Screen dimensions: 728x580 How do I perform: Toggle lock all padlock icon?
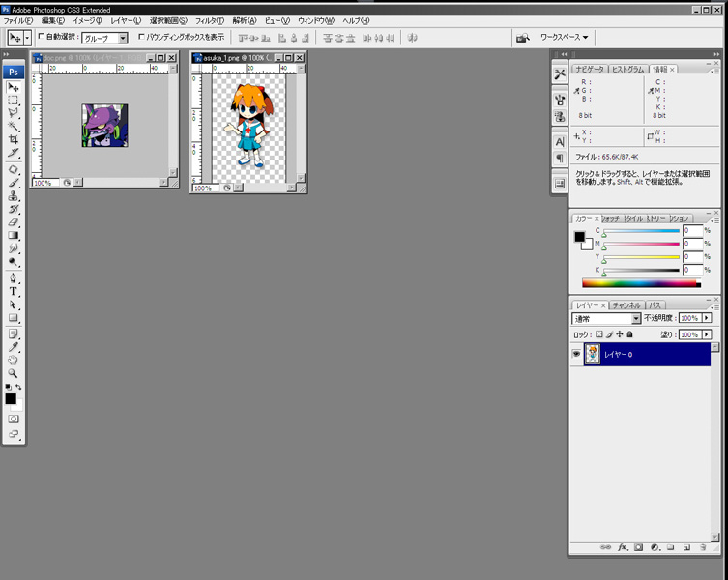(x=629, y=333)
